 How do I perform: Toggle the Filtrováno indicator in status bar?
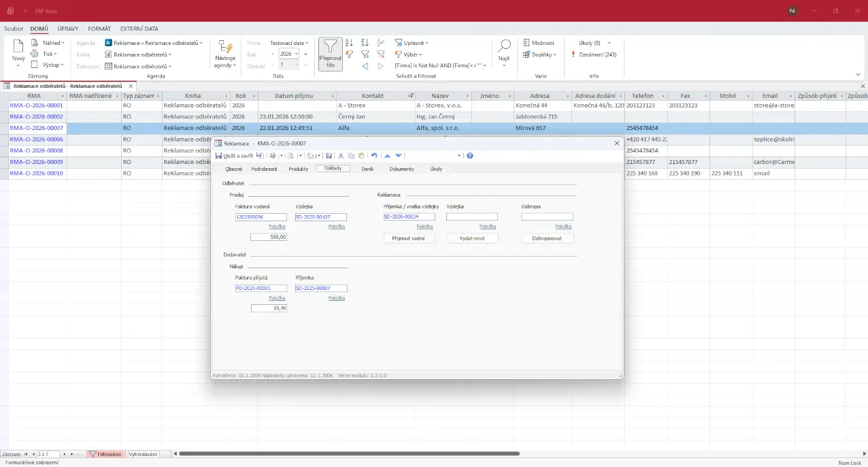(x=106, y=454)
